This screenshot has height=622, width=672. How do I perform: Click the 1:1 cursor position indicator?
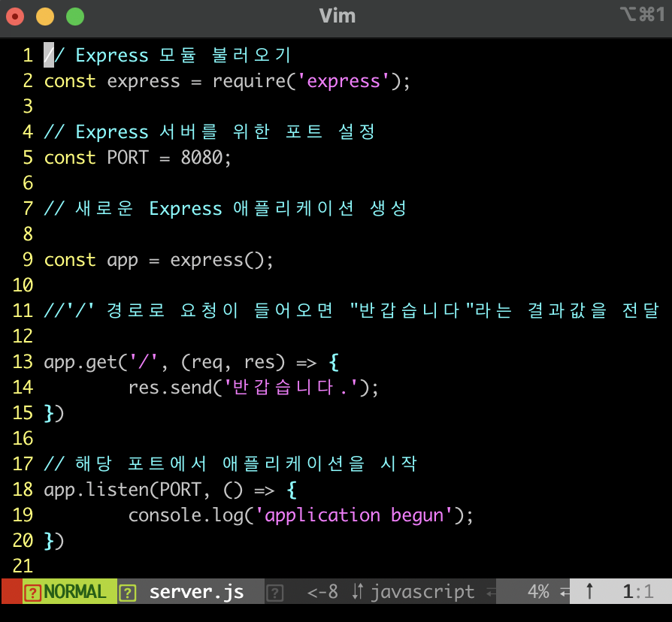click(637, 591)
